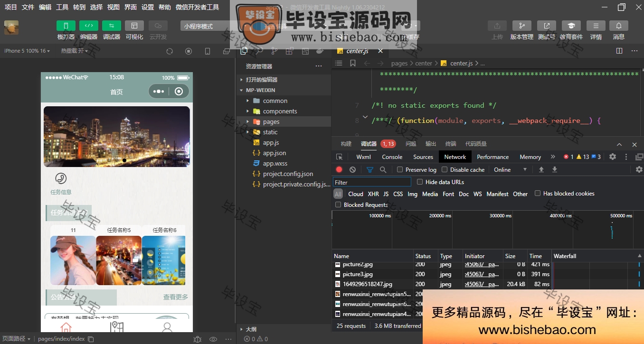Open version management (版本管理)

click(x=522, y=26)
